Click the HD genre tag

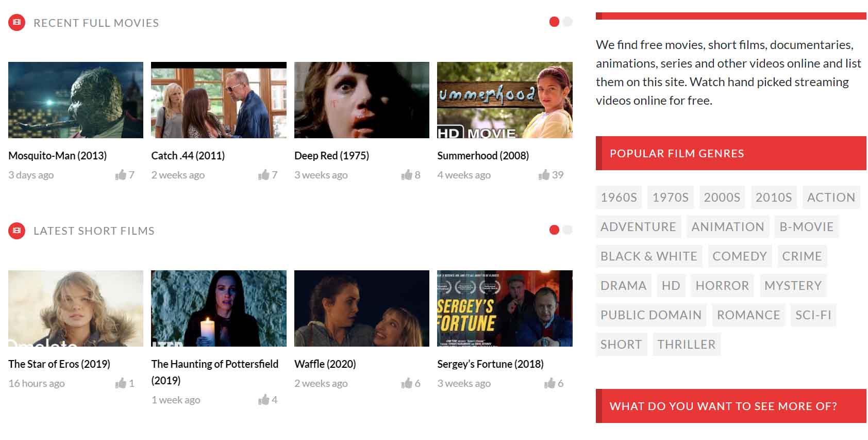671,285
